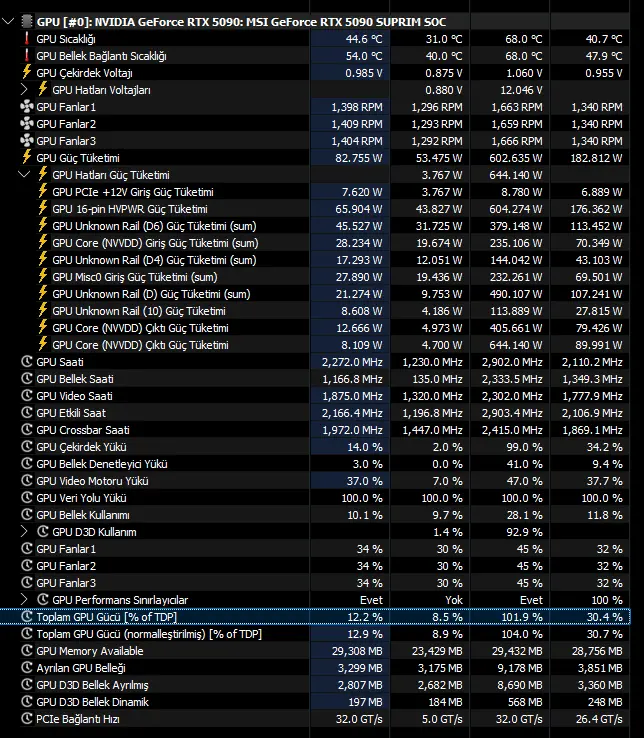The image size is (644, 738).
Task: Click thermometer icon of GPU Bellek Bağlantı Sıcaklığı
Action: (x=26, y=56)
